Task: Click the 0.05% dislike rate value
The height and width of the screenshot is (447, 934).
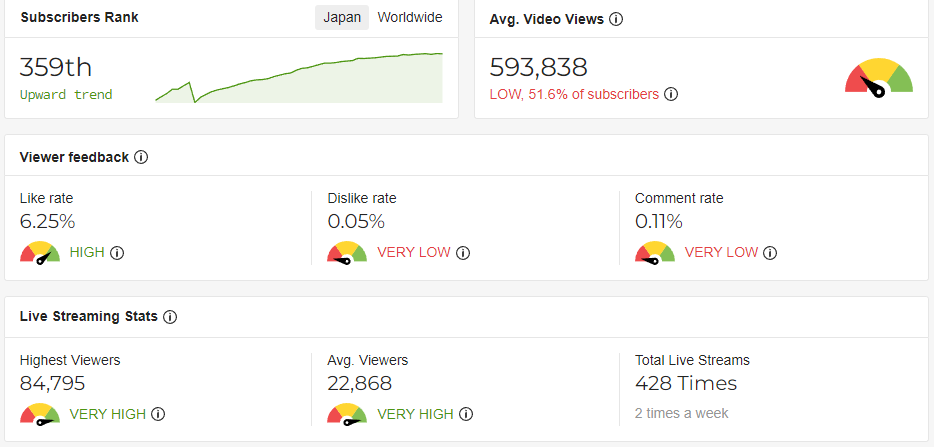Action: click(x=356, y=222)
